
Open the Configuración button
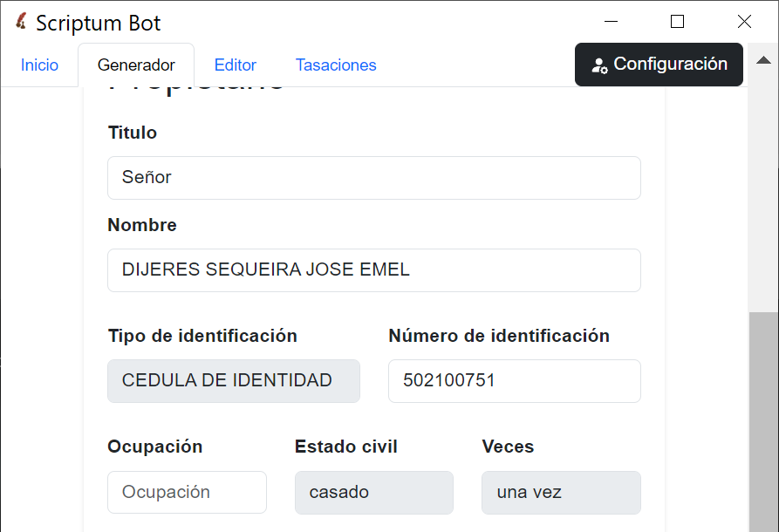[659, 65]
